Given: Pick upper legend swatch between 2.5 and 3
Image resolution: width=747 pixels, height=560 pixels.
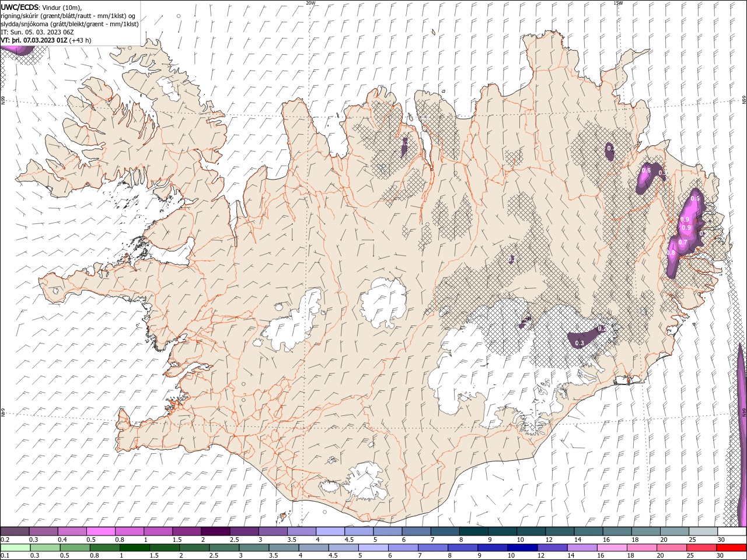Looking at the screenshot, I should pyautogui.click(x=244, y=531).
